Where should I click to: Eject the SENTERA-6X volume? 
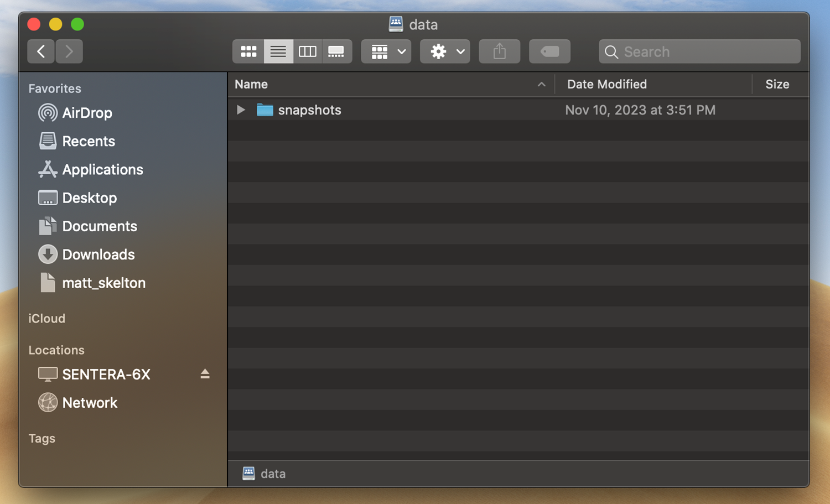(205, 375)
